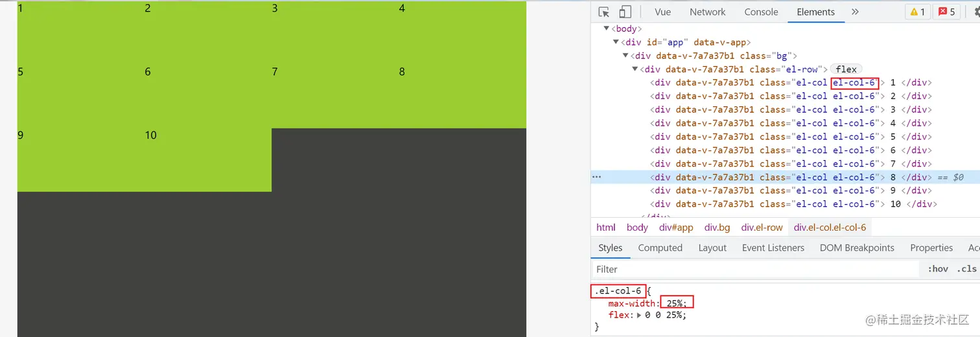Collapse the body element node
The width and height of the screenshot is (980, 337).
coord(607,29)
